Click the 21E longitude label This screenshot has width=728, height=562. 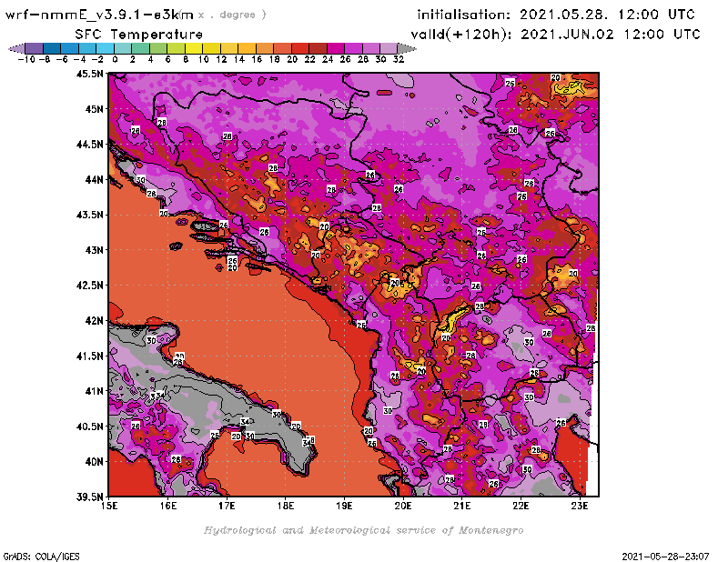tap(462, 506)
